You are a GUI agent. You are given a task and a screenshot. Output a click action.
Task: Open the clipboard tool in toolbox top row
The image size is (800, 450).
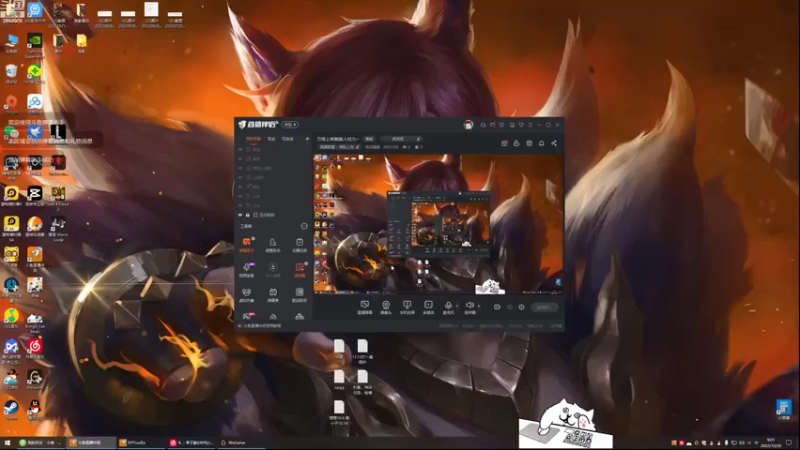299,244
